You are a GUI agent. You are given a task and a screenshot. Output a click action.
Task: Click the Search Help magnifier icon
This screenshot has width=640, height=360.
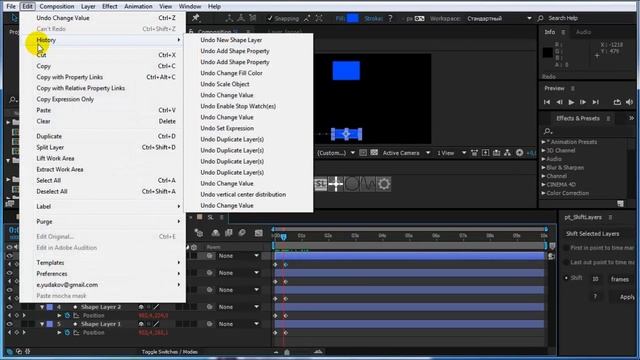click(540, 18)
